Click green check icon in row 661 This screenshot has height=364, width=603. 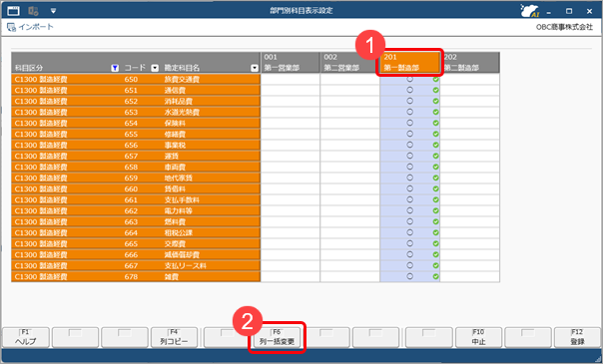[435, 199]
